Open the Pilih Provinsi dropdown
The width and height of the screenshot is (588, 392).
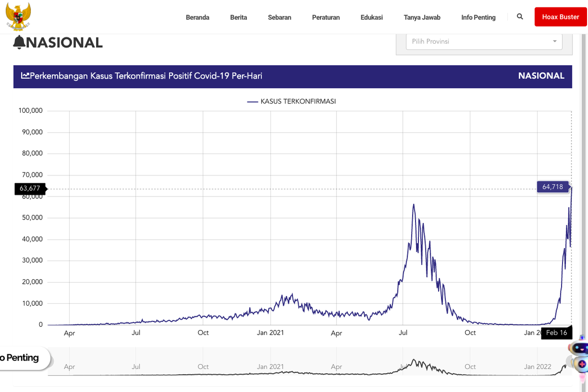484,41
